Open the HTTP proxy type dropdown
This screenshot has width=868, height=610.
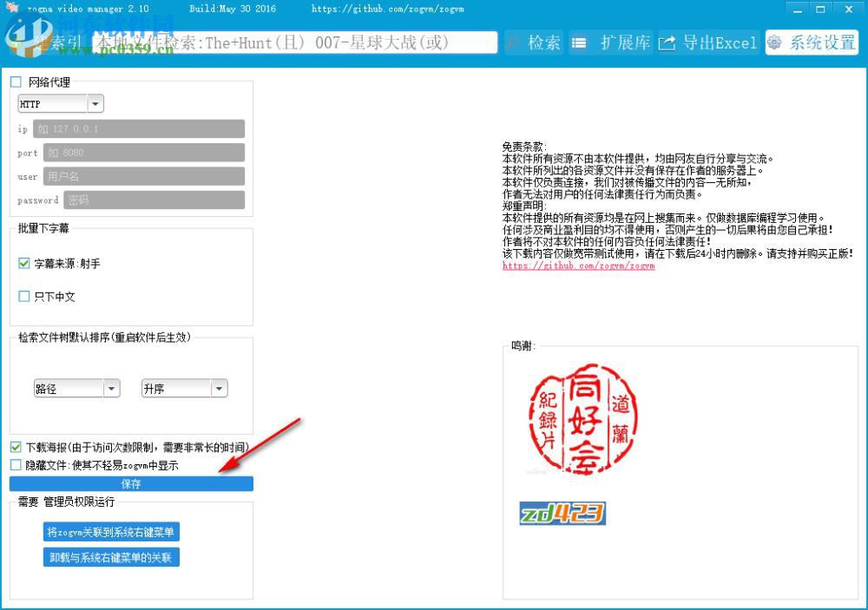point(95,103)
